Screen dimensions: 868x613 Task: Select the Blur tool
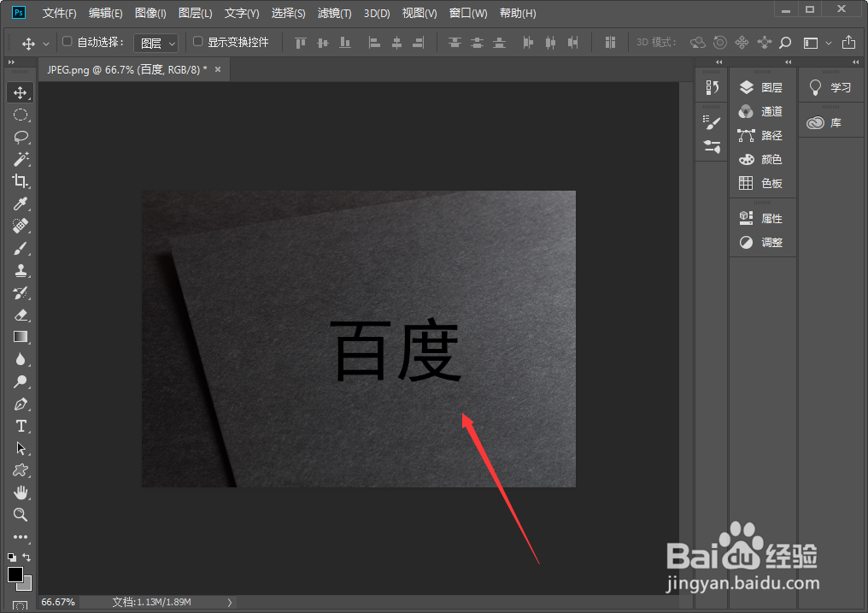21,359
